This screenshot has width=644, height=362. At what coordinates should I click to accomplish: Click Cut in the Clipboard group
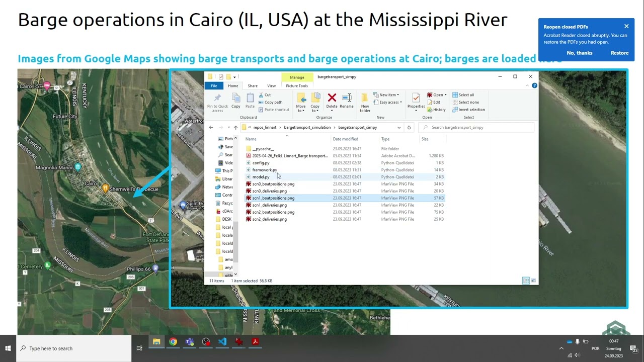click(265, 95)
